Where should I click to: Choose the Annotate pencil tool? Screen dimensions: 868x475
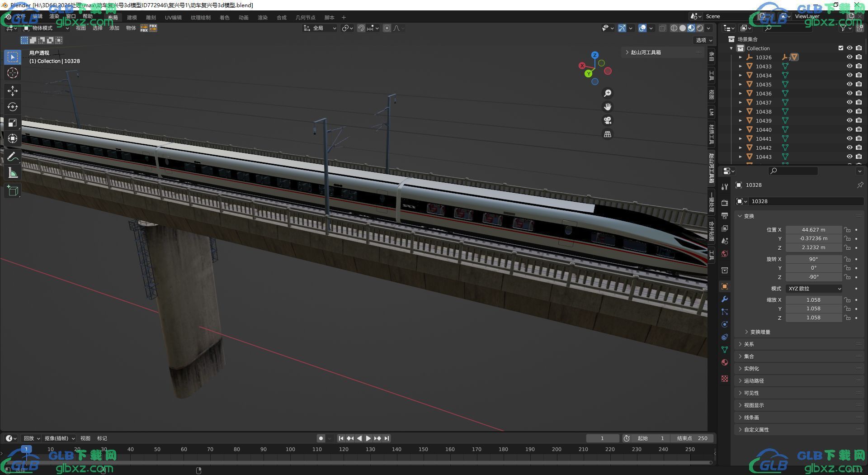(13, 157)
